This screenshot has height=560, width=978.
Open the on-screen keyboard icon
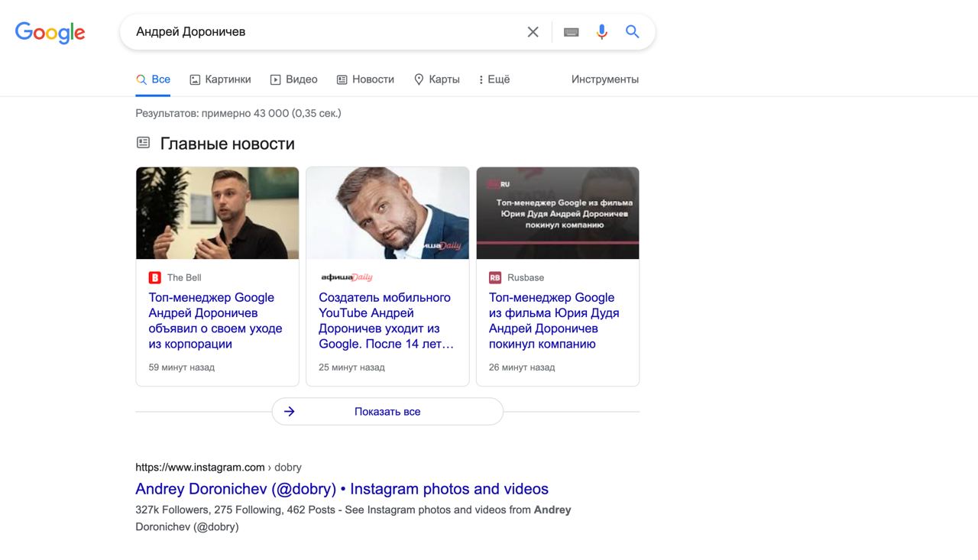[x=571, y=32]
